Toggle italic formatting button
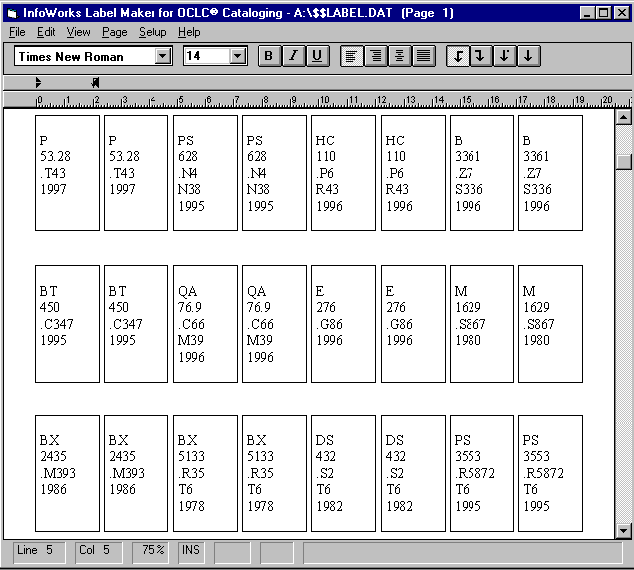 coord(293,56)
